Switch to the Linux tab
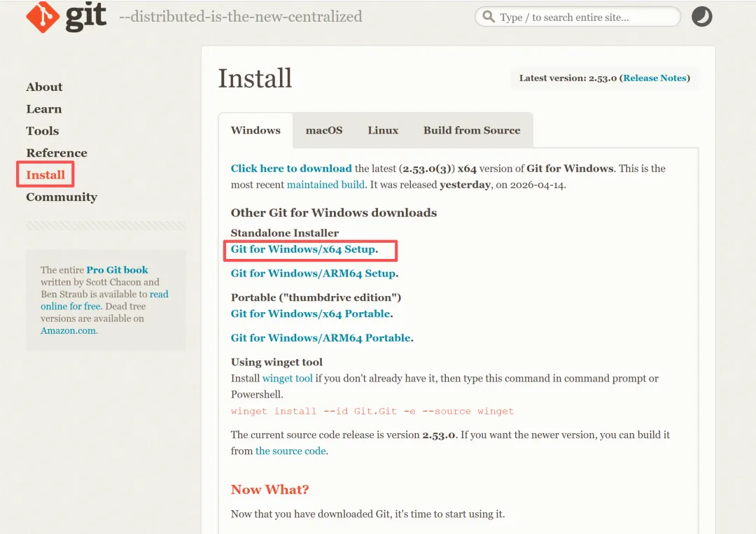The image size is (756, 534). [x=383, y=130]
